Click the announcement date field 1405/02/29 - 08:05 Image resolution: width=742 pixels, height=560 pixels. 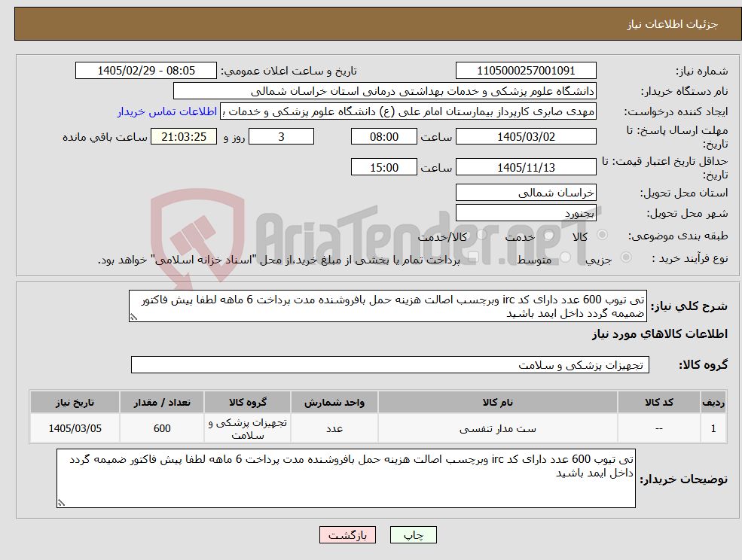point(145,71)
